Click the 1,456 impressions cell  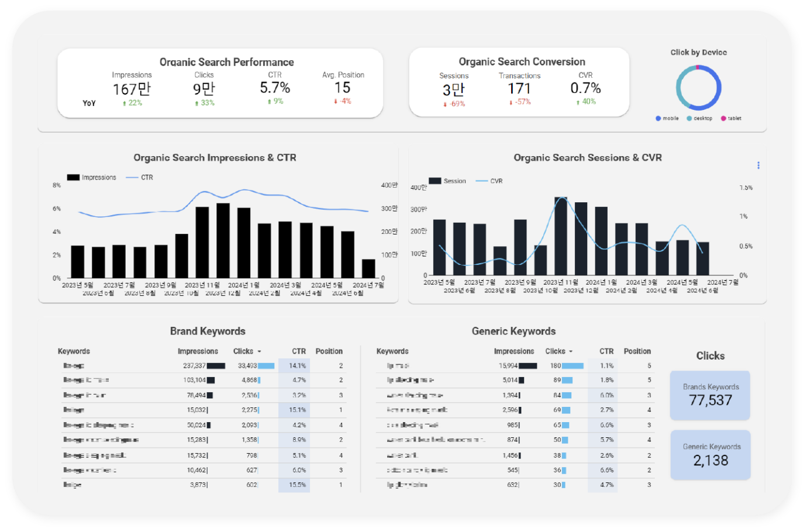click(x=510, y=455)
